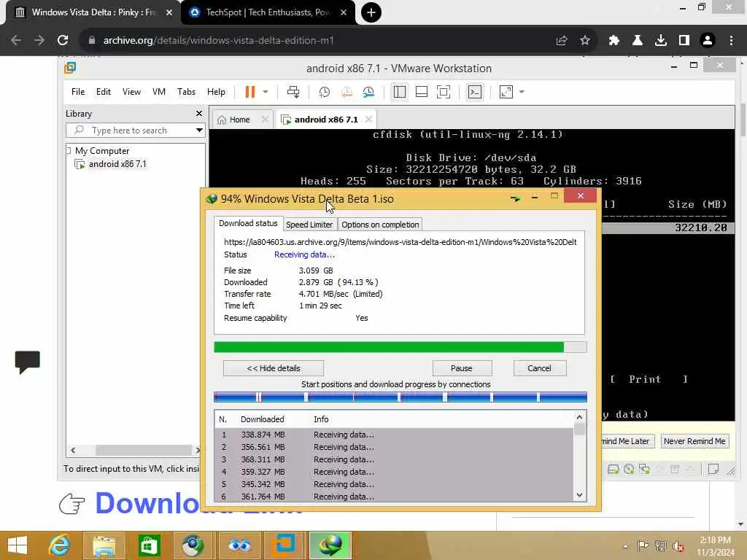Close the android x86 7.1 tab
This screenshot has height=560, width=747.
click(x=368, y=120)
